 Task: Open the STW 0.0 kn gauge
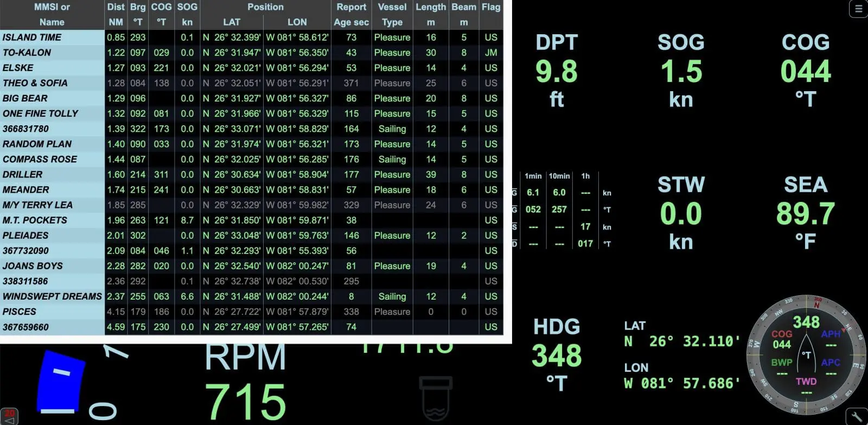[x=681, y=213]
